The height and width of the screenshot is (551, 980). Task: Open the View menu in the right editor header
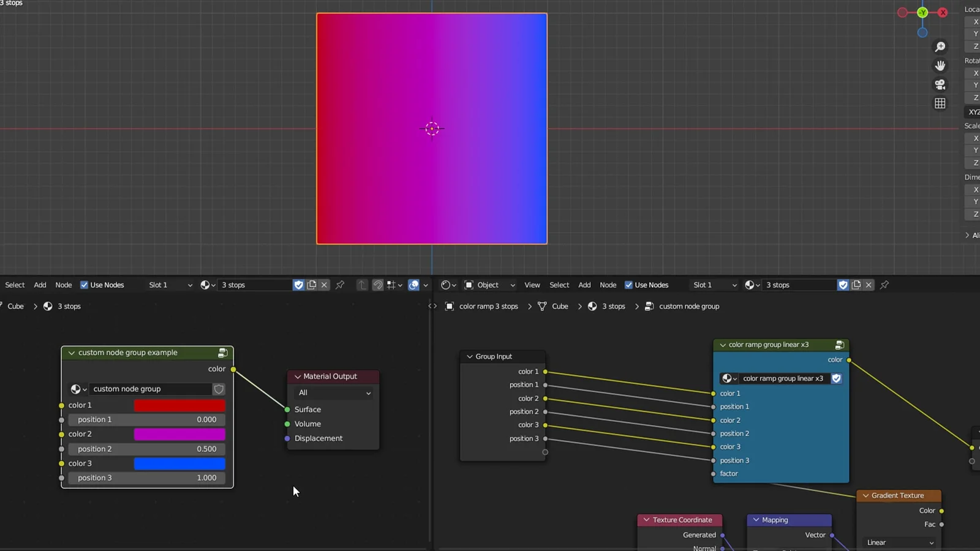tap(532, 285)
